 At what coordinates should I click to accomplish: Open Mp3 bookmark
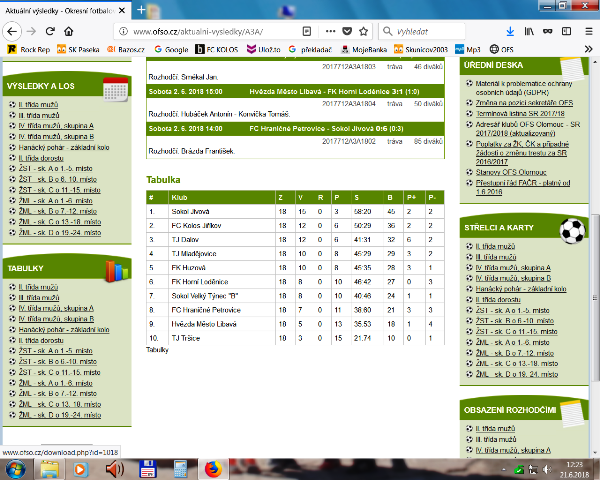click(468, 49)
